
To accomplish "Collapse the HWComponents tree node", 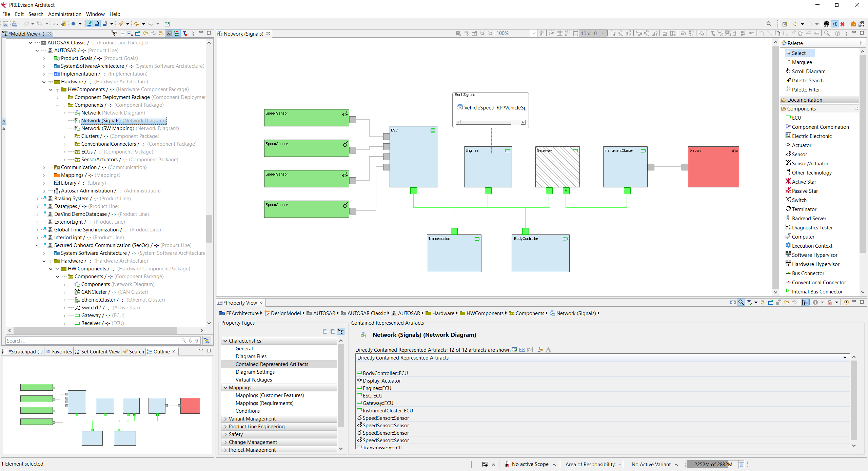I will [51, 89].
